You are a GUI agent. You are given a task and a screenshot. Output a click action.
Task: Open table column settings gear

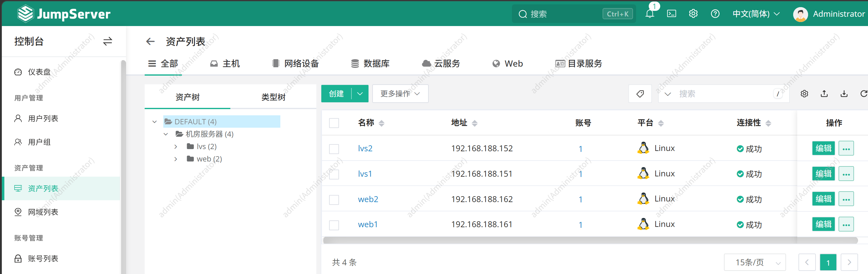point(804,94)
